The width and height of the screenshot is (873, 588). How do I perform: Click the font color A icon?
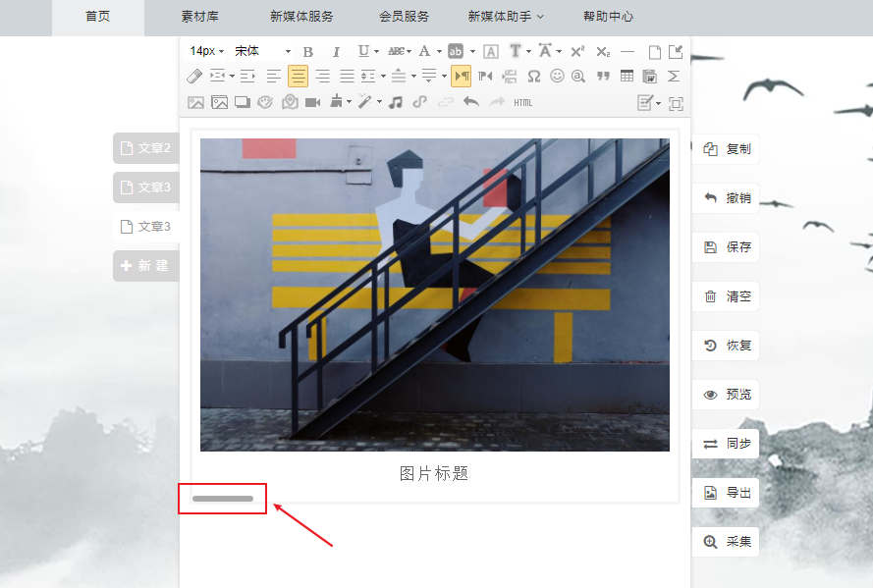(424, 51)
